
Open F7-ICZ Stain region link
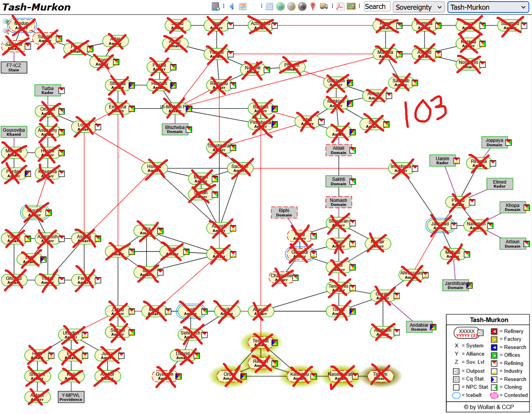(x=14, y=67)
